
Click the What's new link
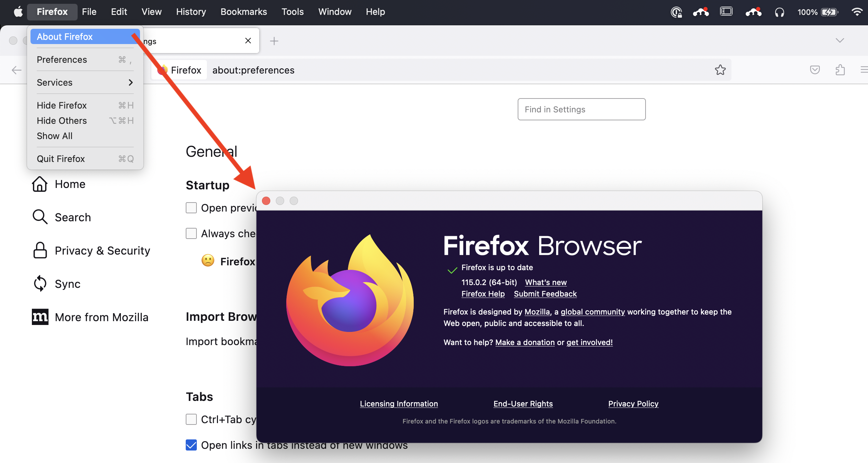tap(546, 282)
